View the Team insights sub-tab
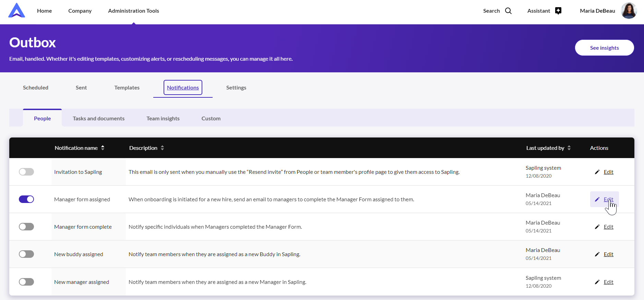This screenshot has height=300, width=644. pos(163,119)
